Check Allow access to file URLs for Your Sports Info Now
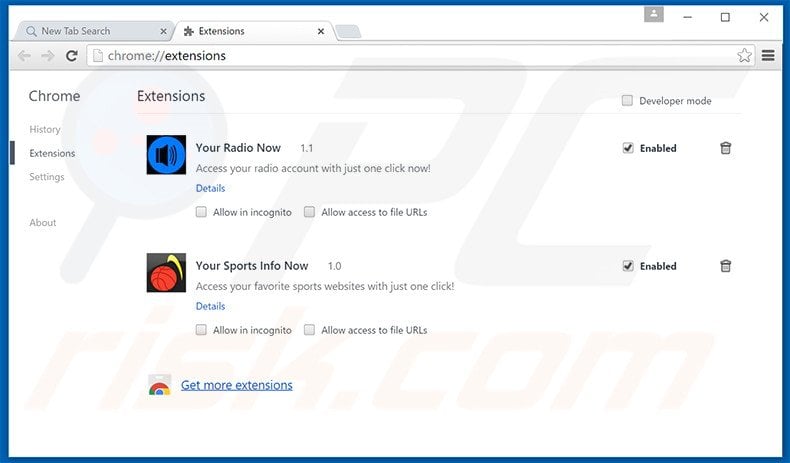Image resolution: width=790 pixels, height=463 pixels. pyautogui.click(x=309, y=330)
